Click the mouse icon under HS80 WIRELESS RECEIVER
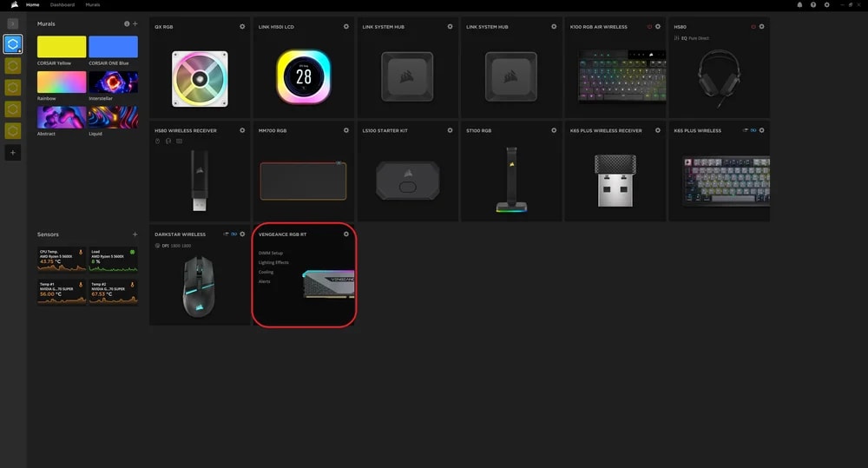 158,142
